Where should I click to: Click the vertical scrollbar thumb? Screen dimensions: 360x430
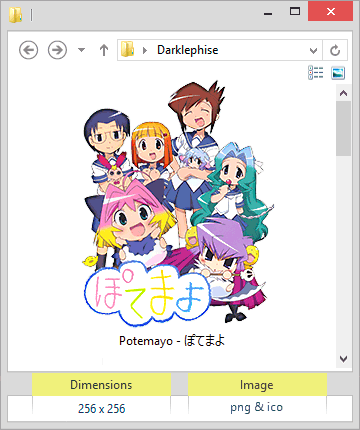[x=344, y=128]
